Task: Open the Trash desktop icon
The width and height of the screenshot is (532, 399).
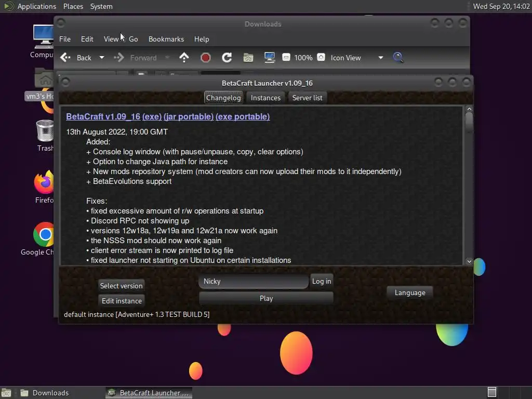Action: pos(45,136)
